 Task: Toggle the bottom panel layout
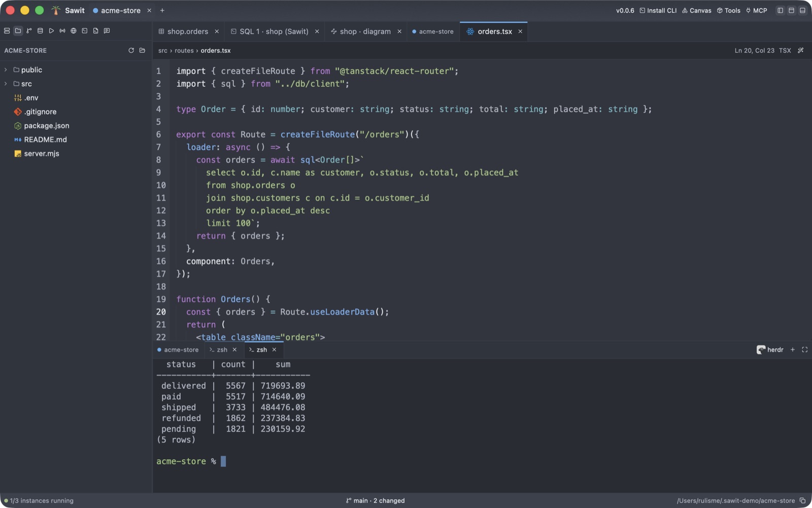coord(802,10)
